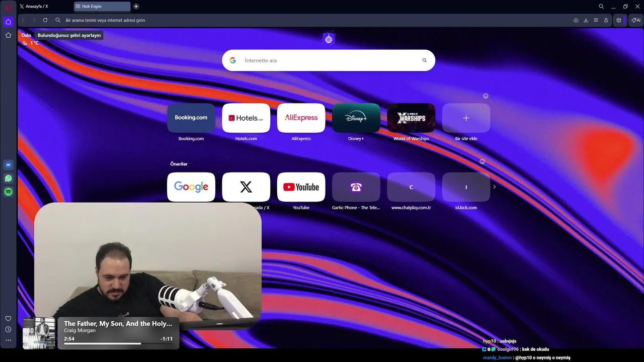Click the İnternette ara search field

(329, 60)
